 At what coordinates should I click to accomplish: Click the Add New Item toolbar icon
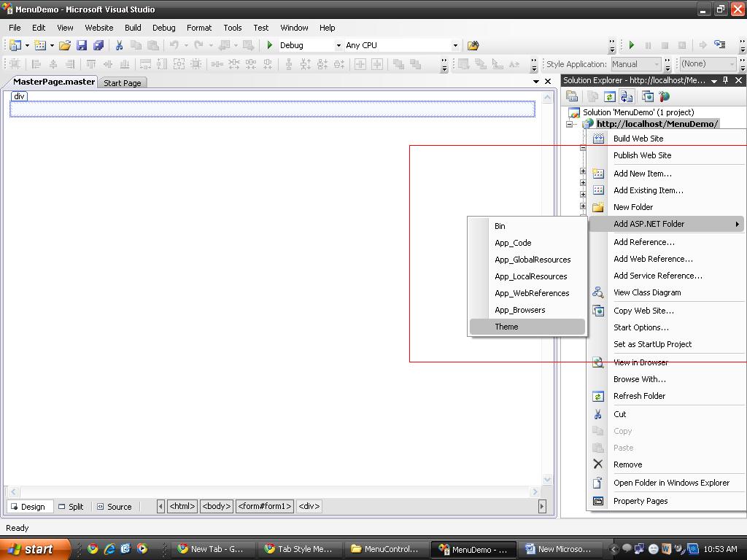pyautogui.click(x=41, y=45)
